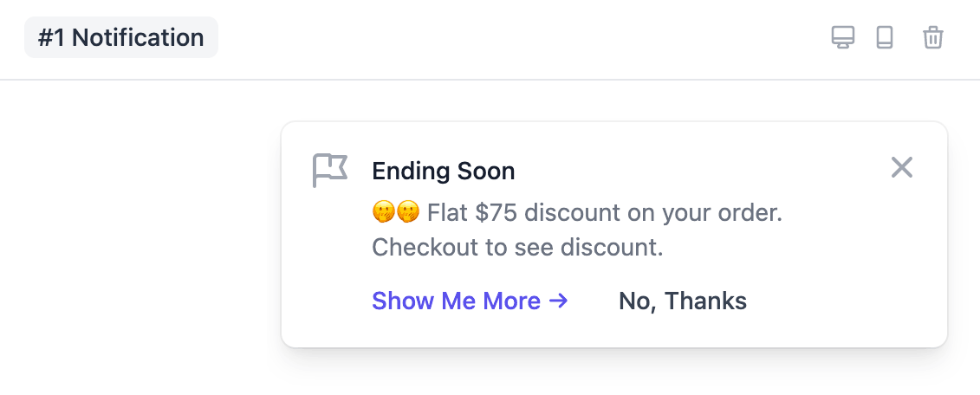Click the $75 amount in the message
This screenshot has height=395, width=980.
click(x=496, y=213)
